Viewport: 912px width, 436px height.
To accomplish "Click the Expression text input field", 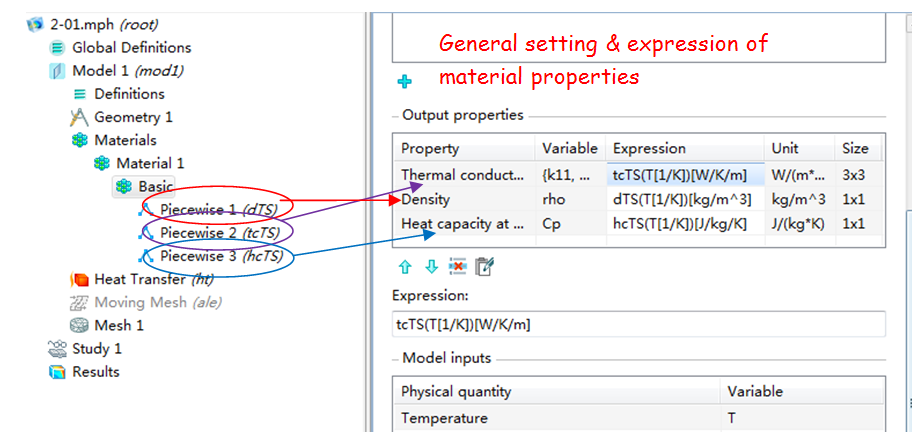I will tap(638, 324).
